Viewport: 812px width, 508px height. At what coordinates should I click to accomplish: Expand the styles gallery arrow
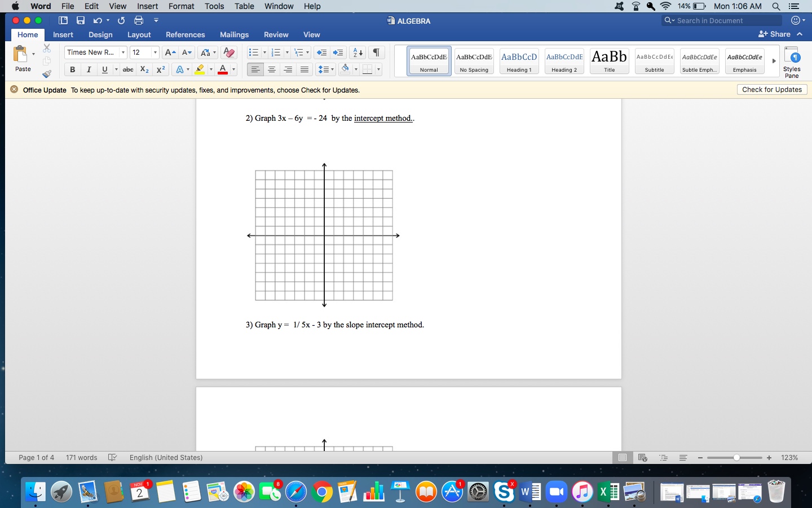(774, 61)
